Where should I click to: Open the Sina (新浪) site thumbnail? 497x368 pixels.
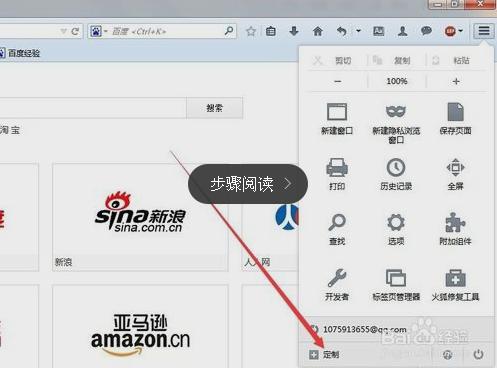140,217
